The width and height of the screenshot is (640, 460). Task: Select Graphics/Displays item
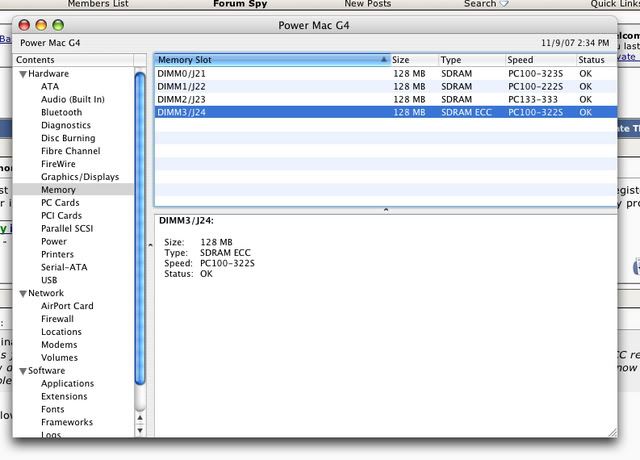click(x=80, y=177)
